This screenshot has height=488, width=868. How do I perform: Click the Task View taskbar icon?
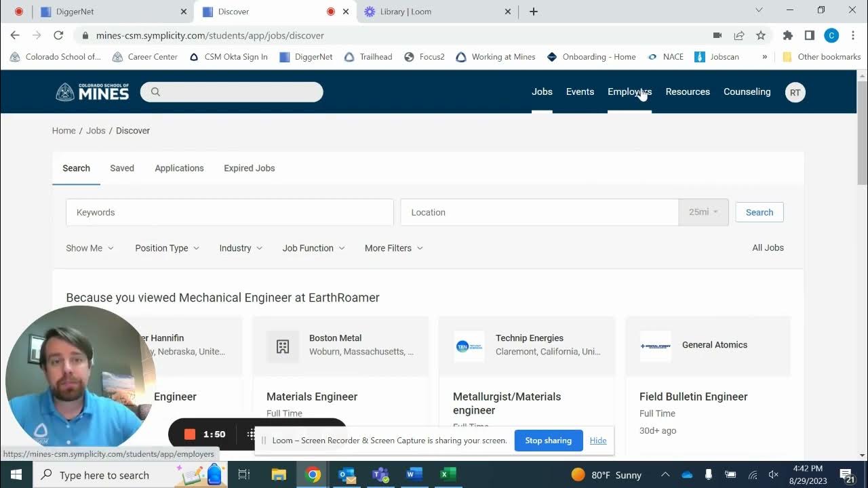pos(244,474)
